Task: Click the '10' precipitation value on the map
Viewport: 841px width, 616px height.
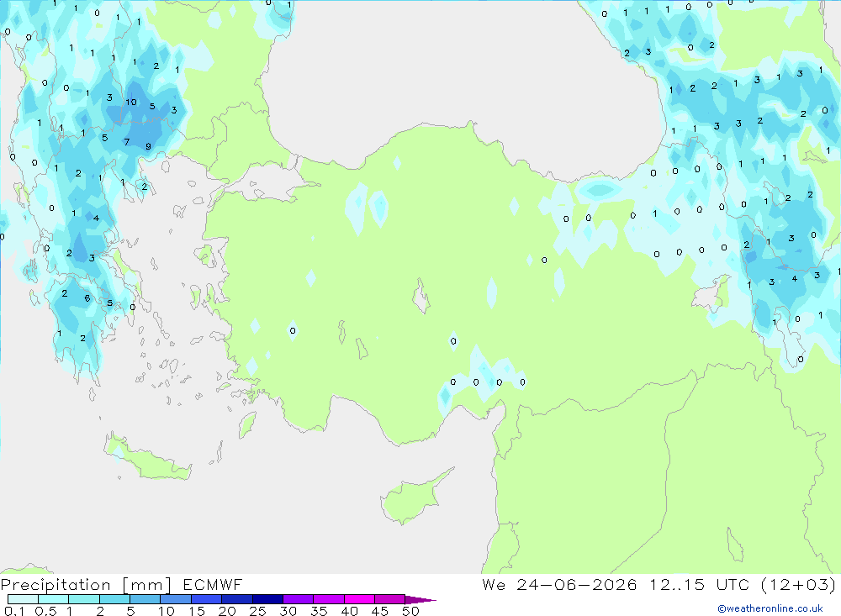Action: pyautogui.click(x=131, y=102)
